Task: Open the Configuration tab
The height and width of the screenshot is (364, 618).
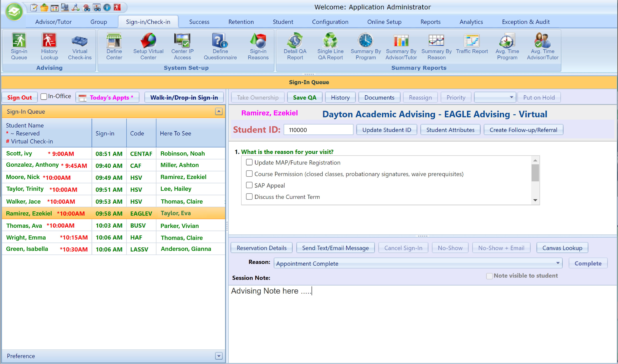Action: (x=330, y=22)
